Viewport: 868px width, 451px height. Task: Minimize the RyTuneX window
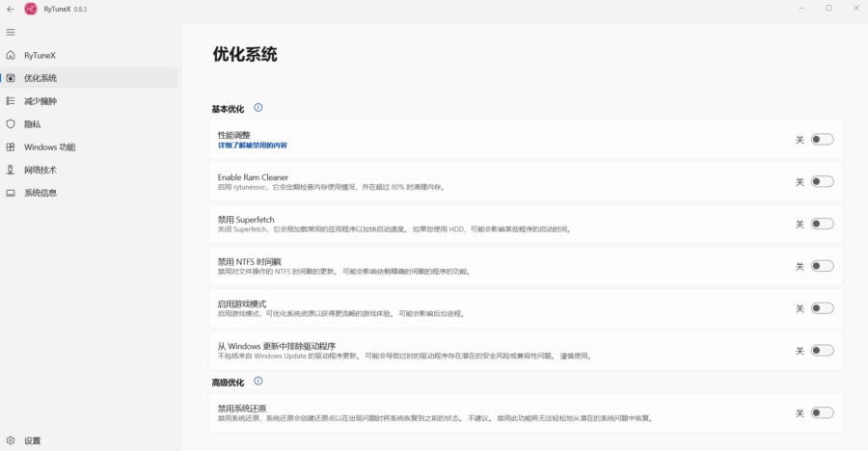tap(801, 9)
